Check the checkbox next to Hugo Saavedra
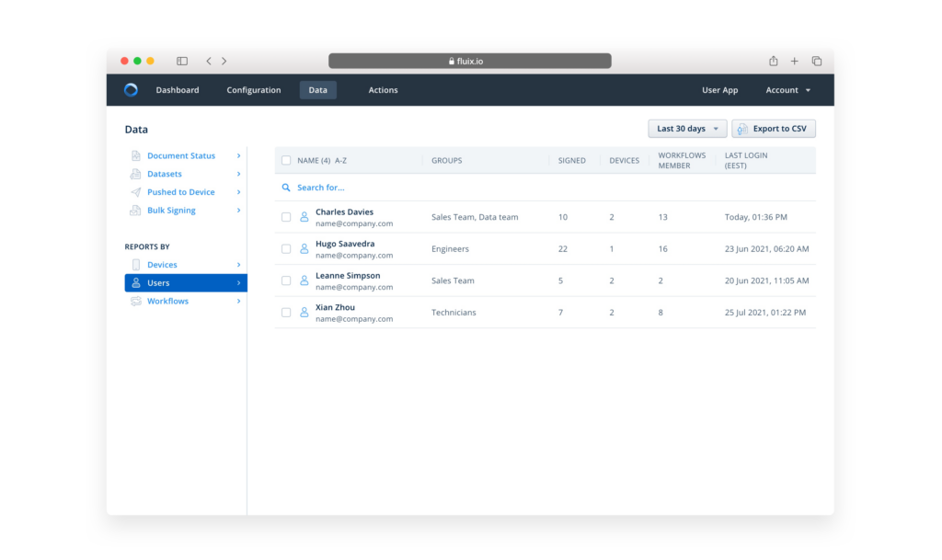 (x=286, y=248)
